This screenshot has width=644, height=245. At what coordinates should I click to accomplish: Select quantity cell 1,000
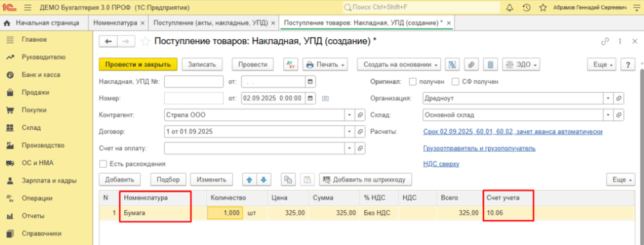coord(225,213)
